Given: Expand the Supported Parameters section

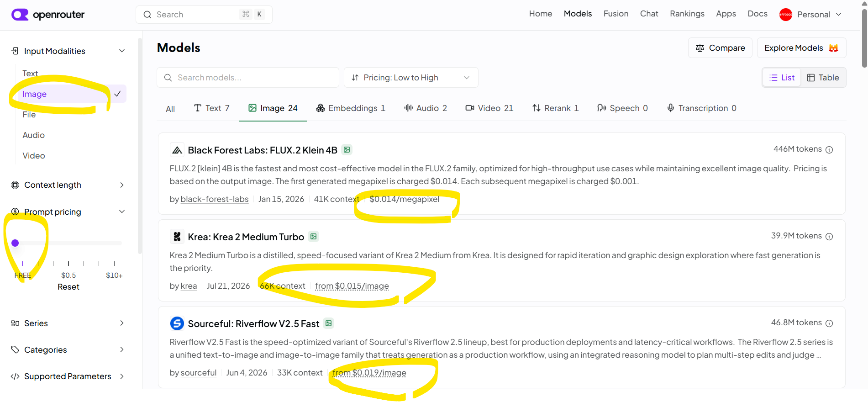Looking at the screenshot, I should click(x=122, y=376).
